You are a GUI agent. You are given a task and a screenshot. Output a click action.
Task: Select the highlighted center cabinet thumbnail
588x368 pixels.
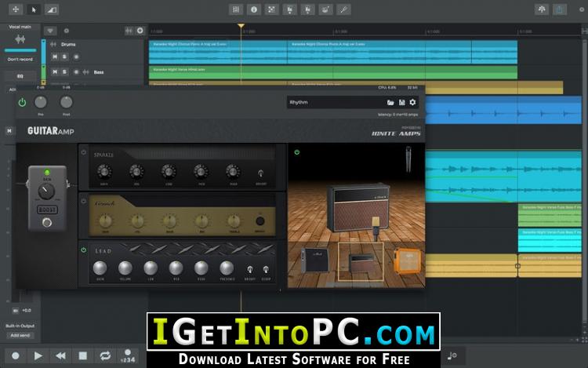tap(361, 261)
